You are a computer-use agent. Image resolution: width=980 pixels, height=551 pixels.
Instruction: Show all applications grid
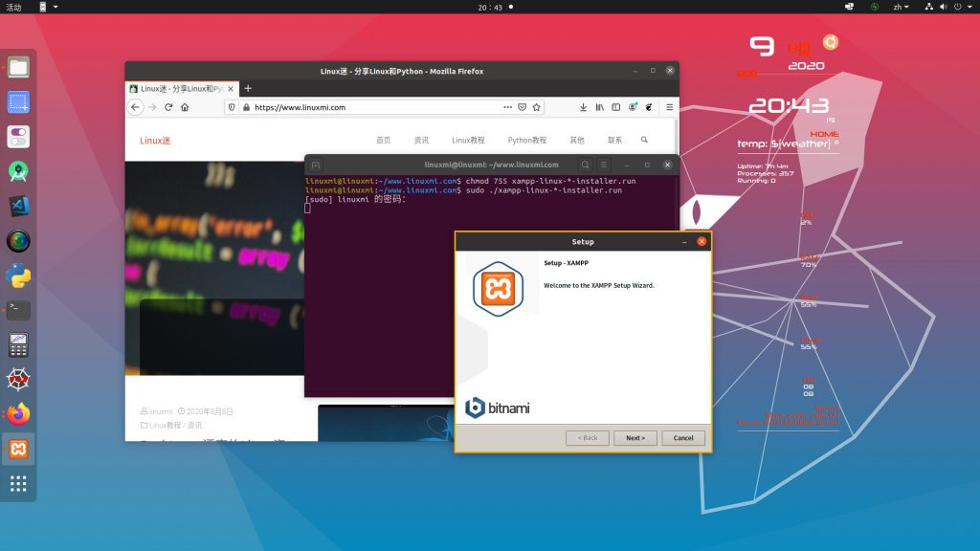18,483
